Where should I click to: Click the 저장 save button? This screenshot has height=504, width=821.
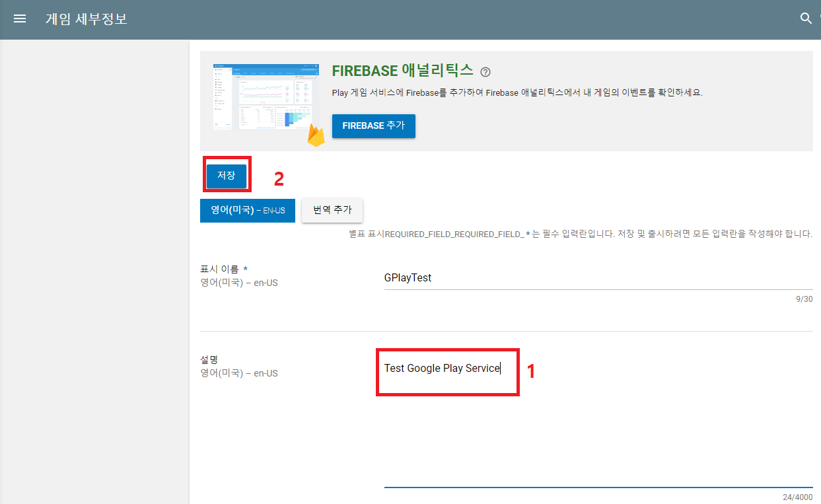tap(227, 176)
